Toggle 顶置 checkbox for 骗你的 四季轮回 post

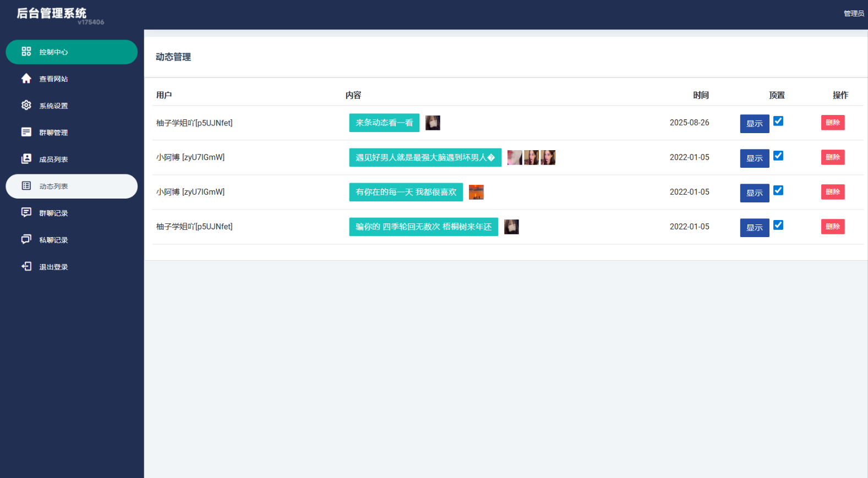(x=778, y=225)
